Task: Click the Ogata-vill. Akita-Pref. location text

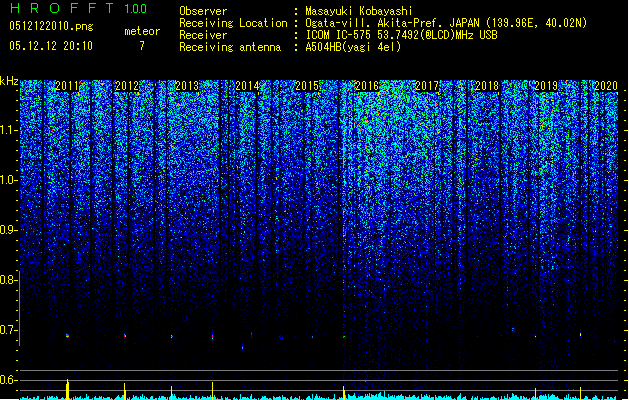Action: click(446, 23)
